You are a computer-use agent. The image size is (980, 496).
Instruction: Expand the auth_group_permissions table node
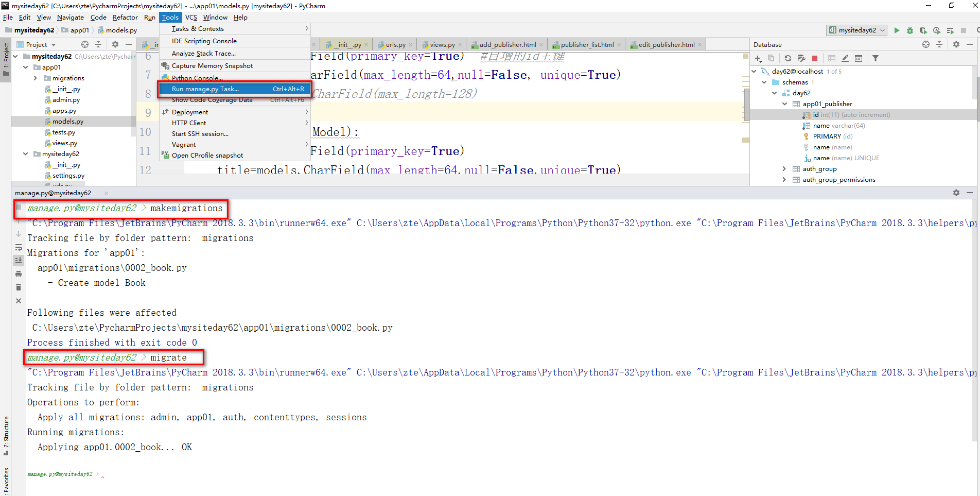[x=784, y=180]
